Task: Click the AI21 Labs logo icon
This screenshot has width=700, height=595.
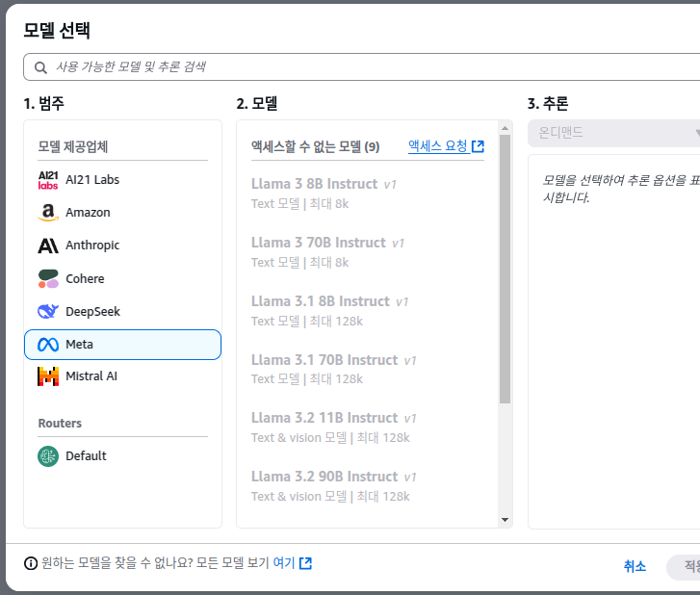Action: pyautogui.click(x=48, y=180)
